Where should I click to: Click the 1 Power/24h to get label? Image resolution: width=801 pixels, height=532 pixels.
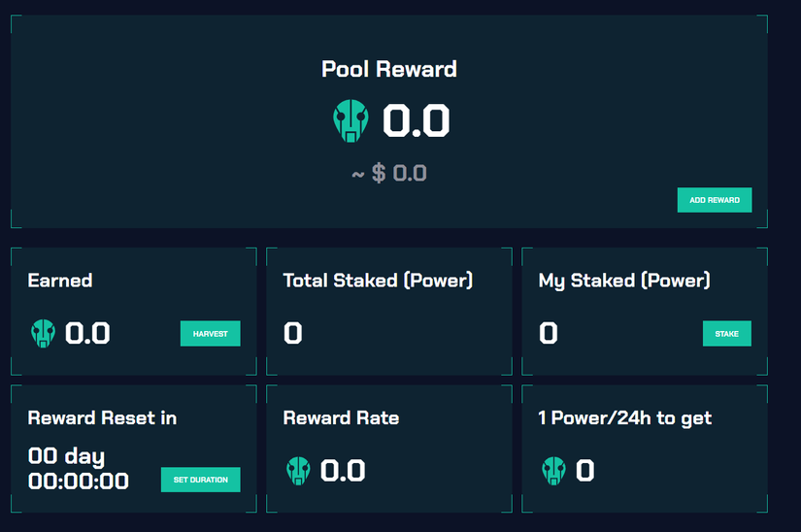624,418
